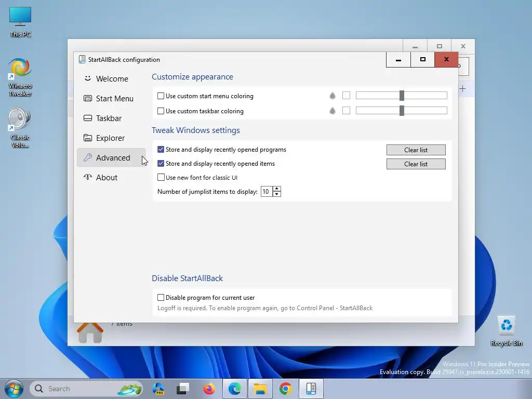Maximize the StartAllBack configuration window
532x399 pixels.
click(423, 60)
